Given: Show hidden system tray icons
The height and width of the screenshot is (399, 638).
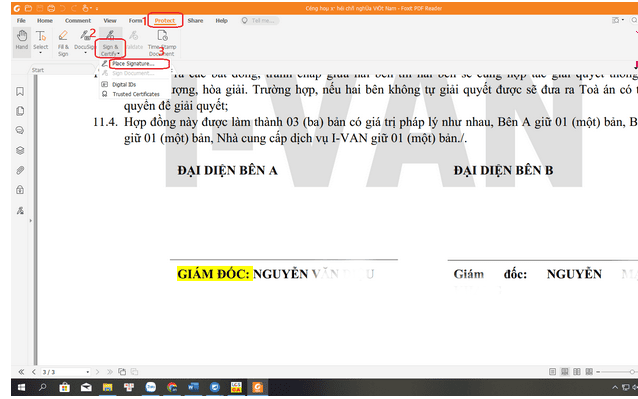Looking at the screenshot, I should pyautogui.click(x=615, y=388).
